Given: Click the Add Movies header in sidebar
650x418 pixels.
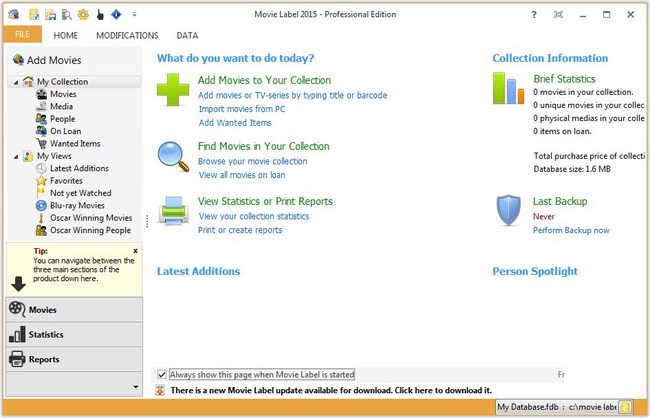Looking at the screenshot, I should (47, 60).
